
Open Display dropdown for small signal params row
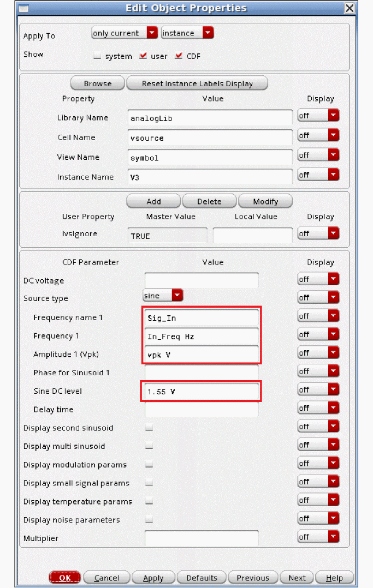click(318, 482)
